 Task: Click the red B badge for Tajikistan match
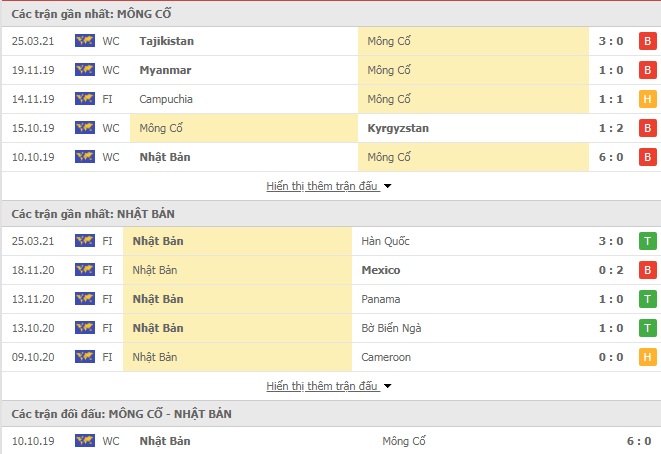[x=648, y=41]
